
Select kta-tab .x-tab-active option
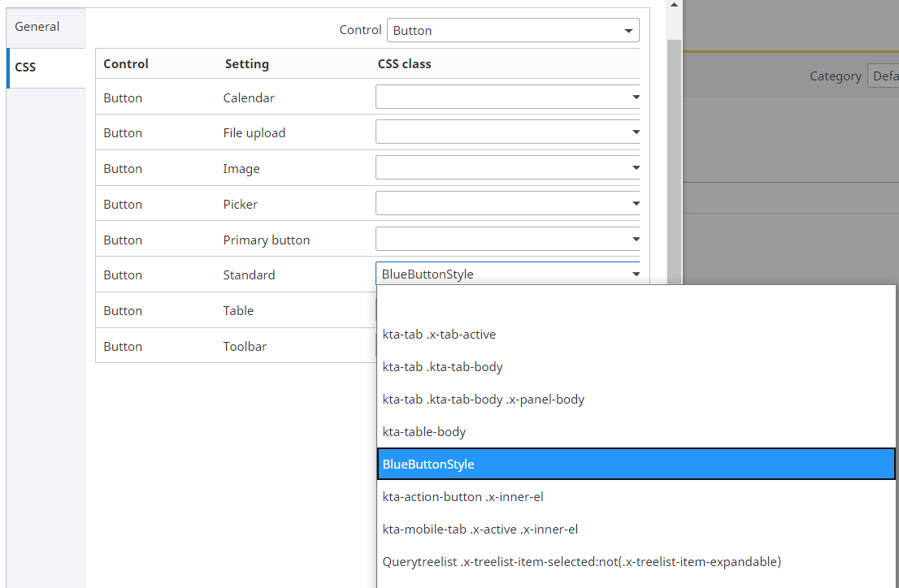tap(439, 335)
